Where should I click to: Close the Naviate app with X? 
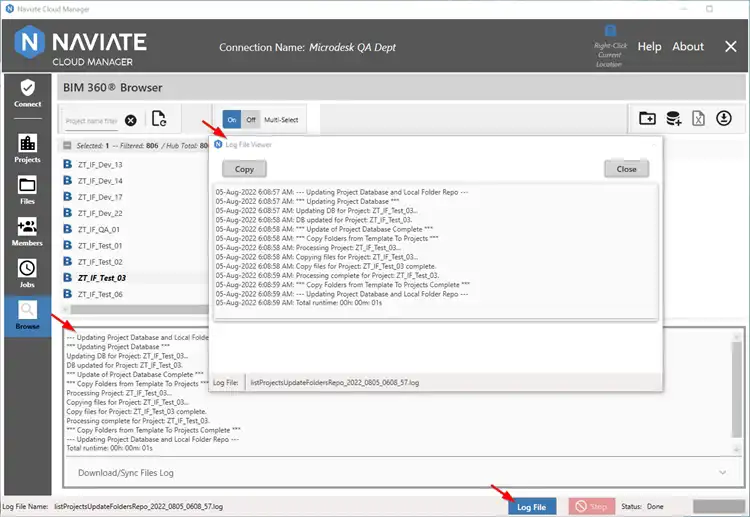pos(730,46)
